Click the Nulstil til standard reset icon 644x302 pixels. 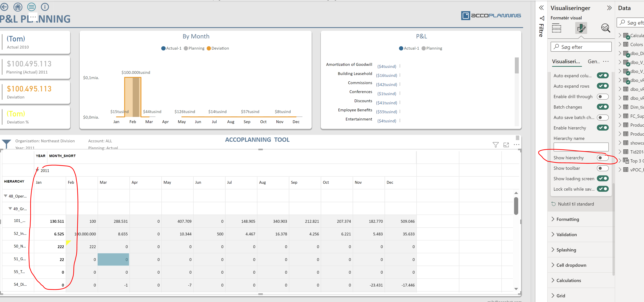click(553, 204)
